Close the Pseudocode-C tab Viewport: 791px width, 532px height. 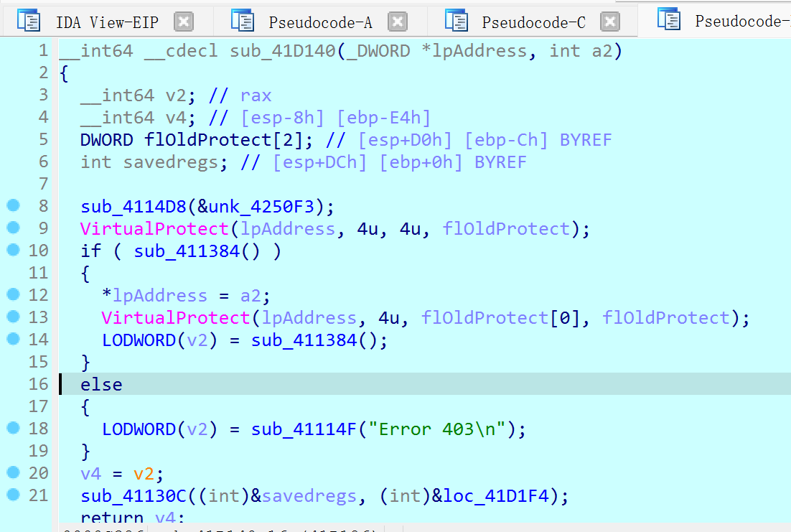[610, 22]
